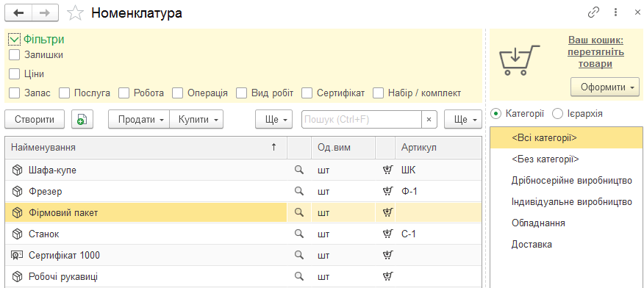Add Сертифікат 1000 to cart via cart icon

click(387, 255)
